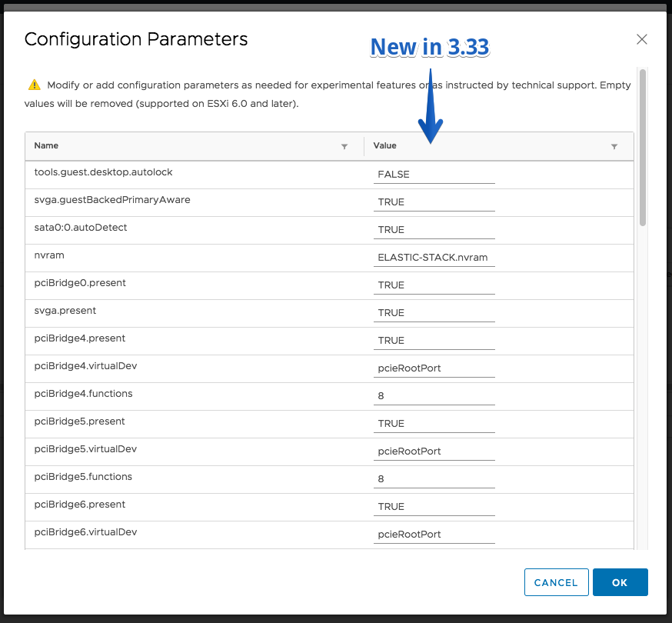Click OK to save parameters
The height and width of the screenshot is (623, 672).
[620, 582]
